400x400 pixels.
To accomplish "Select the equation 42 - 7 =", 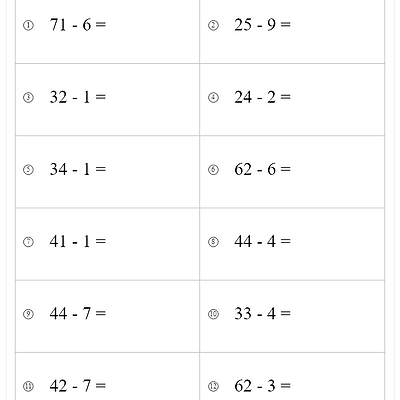I will point(78,386).
